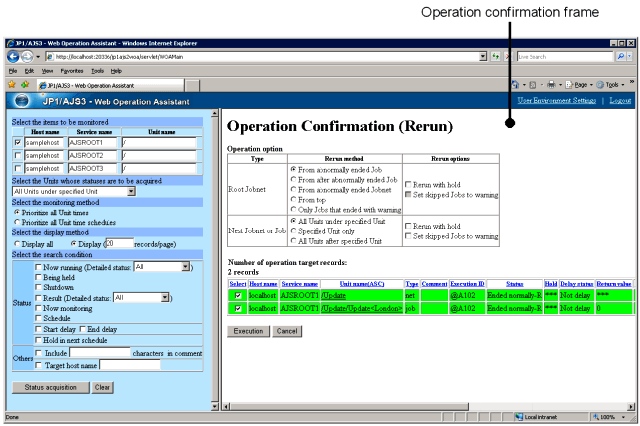This screenshot has height=426, width=640.
Task: Open the Tools menu in menu bar
Action: 97,71
